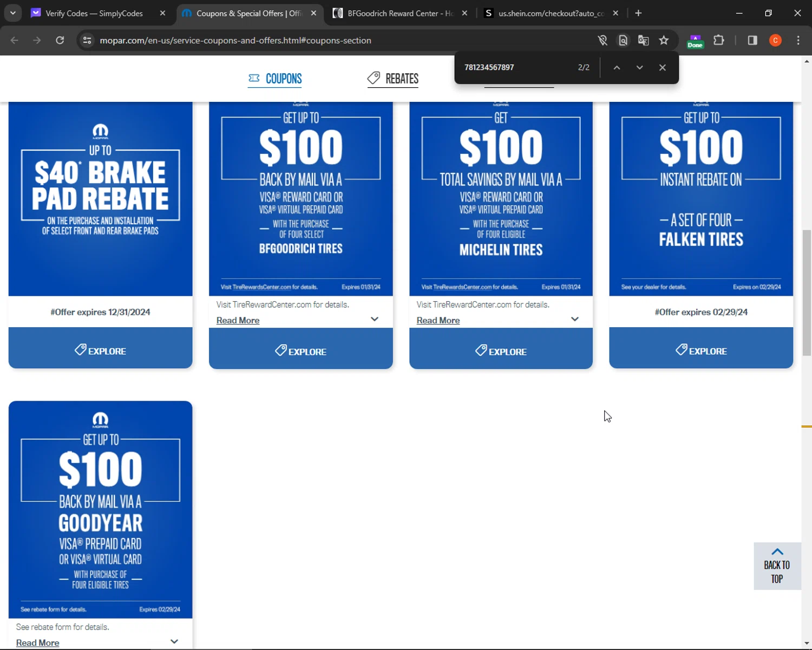This screenshot has height=650, width=812.
Task: Open the Extensions puzzle icon
Action: coord(719,40)
